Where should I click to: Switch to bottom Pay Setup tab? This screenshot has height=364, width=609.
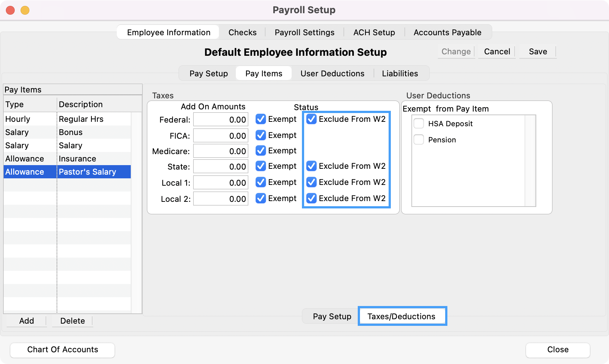[332, 316]
